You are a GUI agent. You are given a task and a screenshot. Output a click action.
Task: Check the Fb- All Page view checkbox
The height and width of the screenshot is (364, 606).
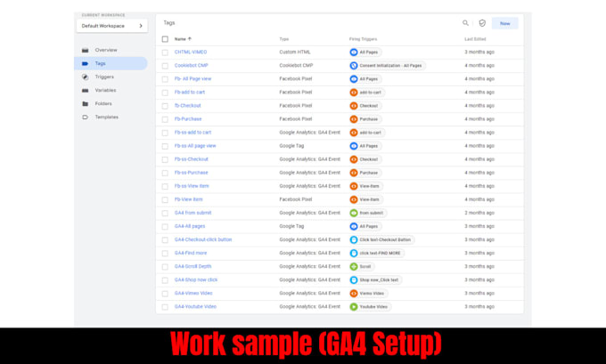pyautogui.click(x=165, y=79)
